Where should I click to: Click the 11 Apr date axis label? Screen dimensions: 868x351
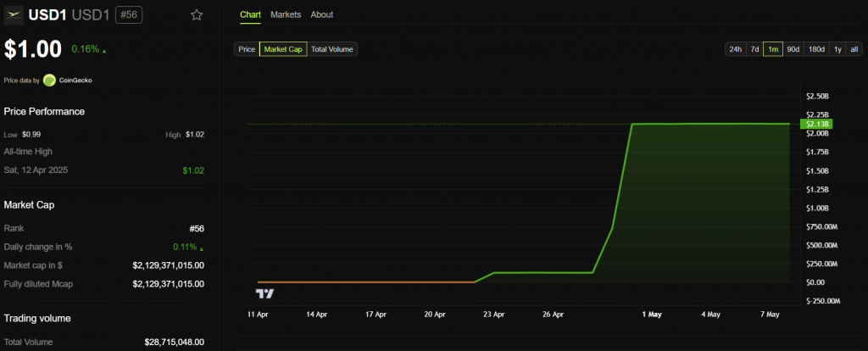(x=258, y=315)
